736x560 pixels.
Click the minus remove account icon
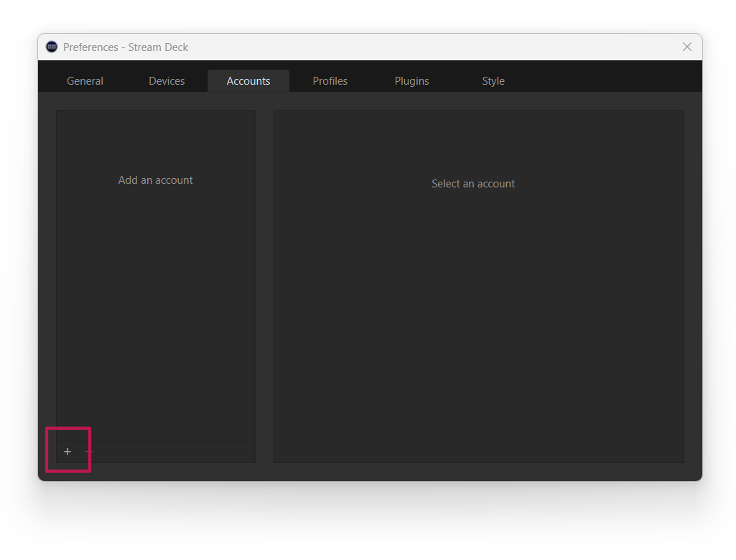pos(89,452)
